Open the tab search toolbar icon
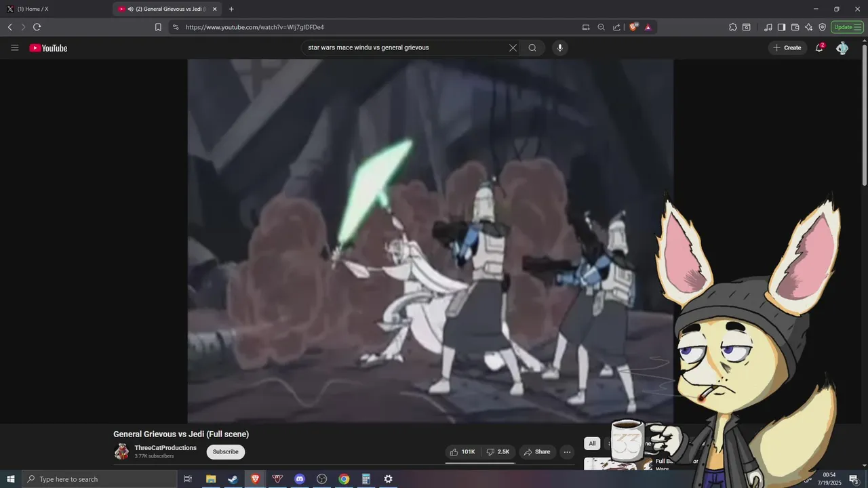This screenshot has width=868, height=488. point(747,27)
